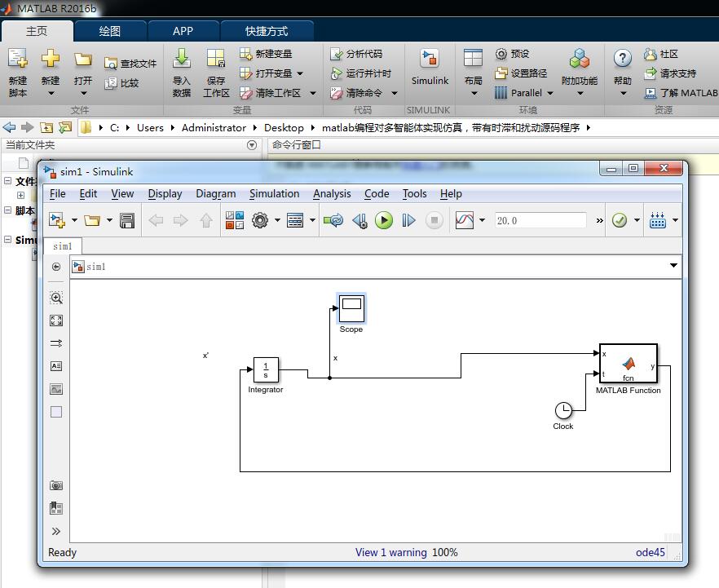Open sim1 breadcrumb path dropdown

point(673,266)
